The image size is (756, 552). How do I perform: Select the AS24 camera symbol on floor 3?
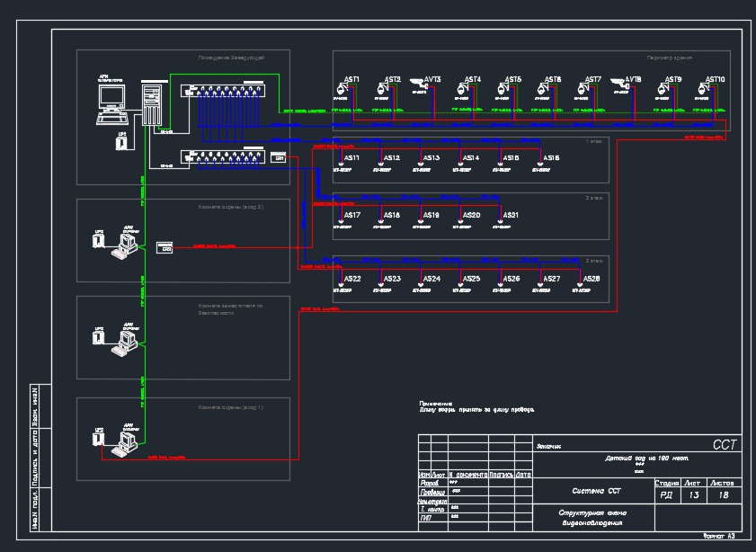tap(421, 285)
